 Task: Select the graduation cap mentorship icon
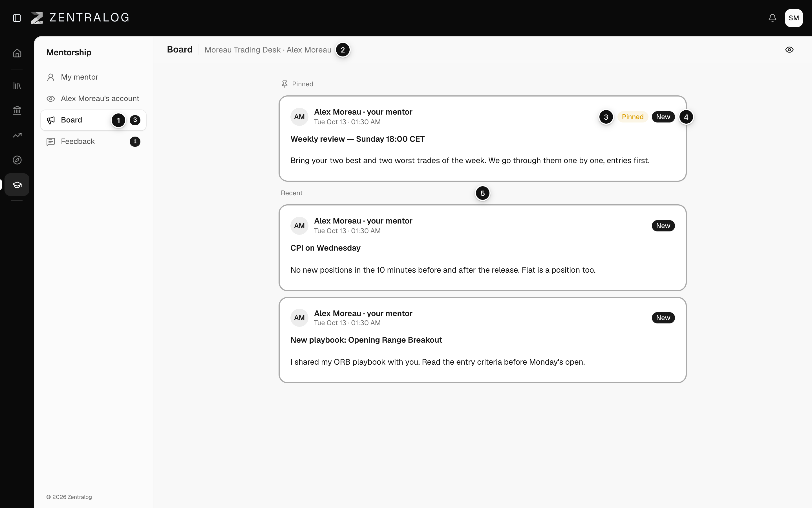[17, 185]
